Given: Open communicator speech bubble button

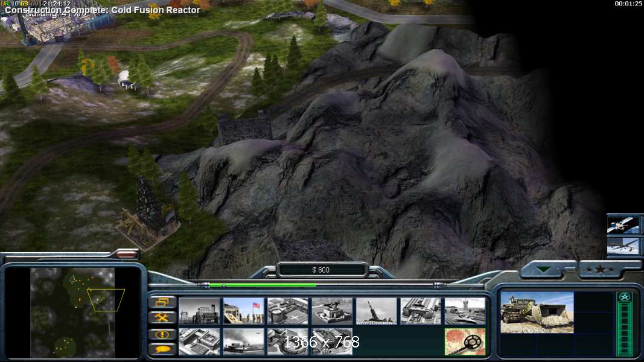Looking at the screenshot, I should 162,349.
